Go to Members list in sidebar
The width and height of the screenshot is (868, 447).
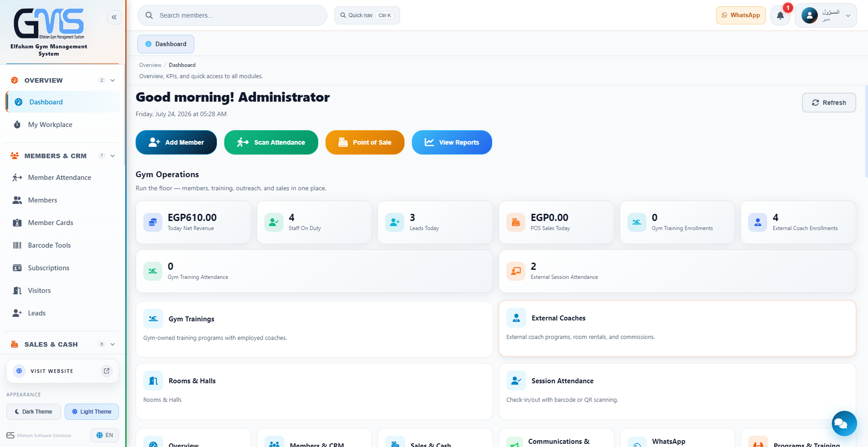click(63, 200)
